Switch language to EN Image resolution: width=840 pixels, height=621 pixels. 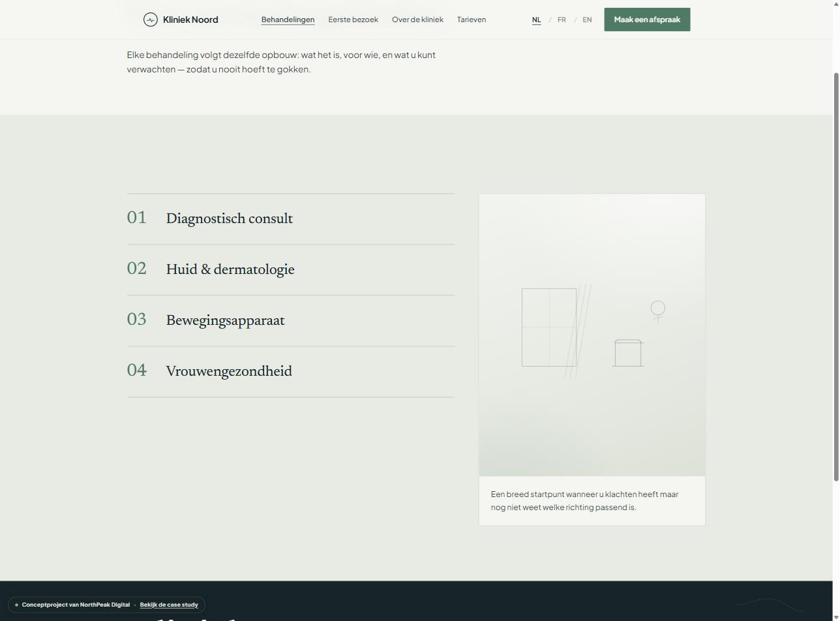[587, 20]
